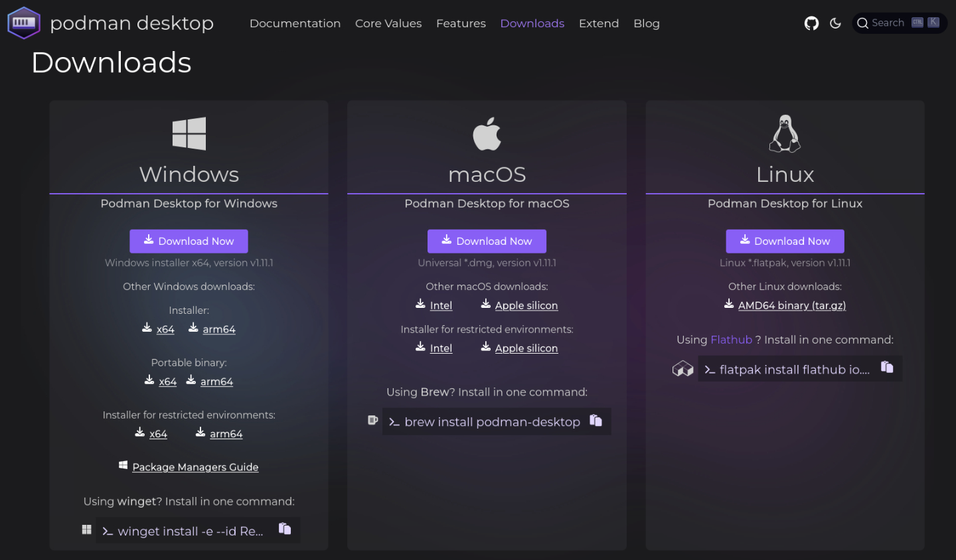Click download icon beside AMD64 binary
Viewport: 956px width, 560px height.
point(729,303)
